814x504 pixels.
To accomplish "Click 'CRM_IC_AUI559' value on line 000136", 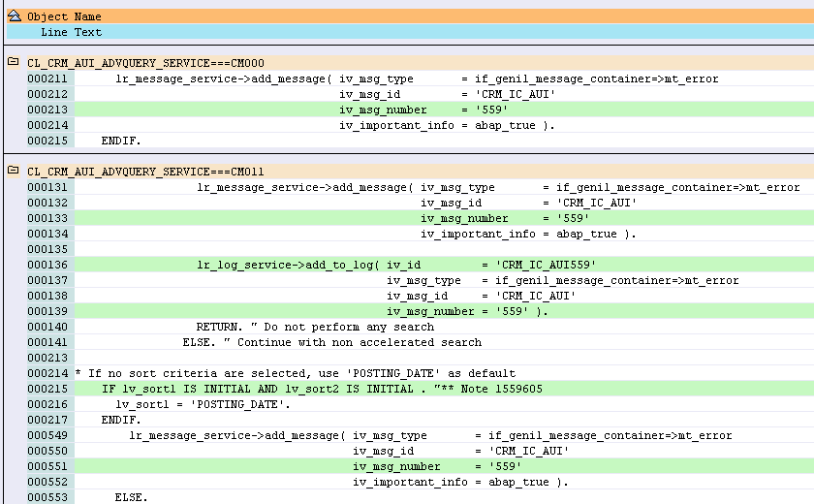I will 546,265.
